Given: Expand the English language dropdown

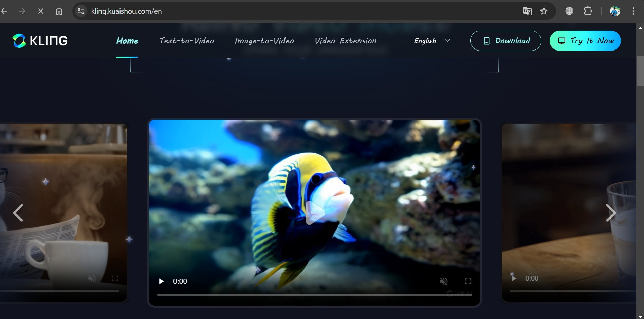Looking at the screenshot, I should click(432, 41).
